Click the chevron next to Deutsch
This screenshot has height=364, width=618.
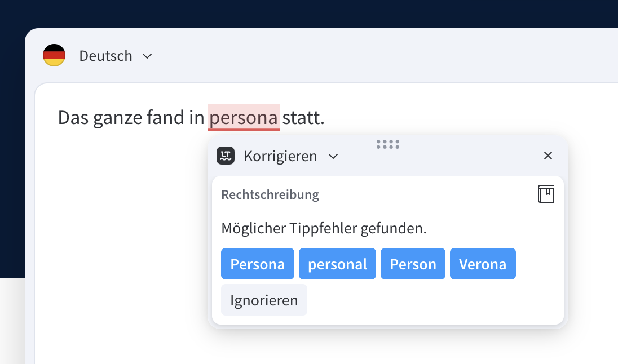tap(147, 56)
